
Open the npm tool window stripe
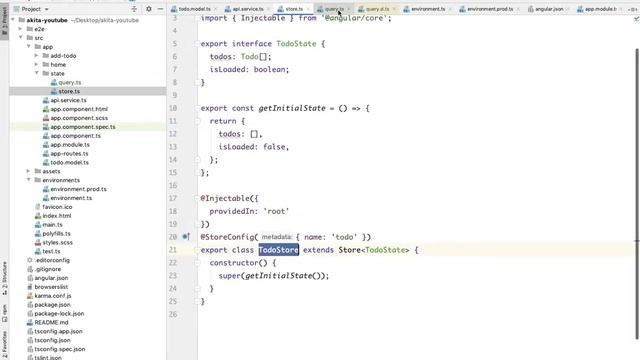(x=4, y=313)
